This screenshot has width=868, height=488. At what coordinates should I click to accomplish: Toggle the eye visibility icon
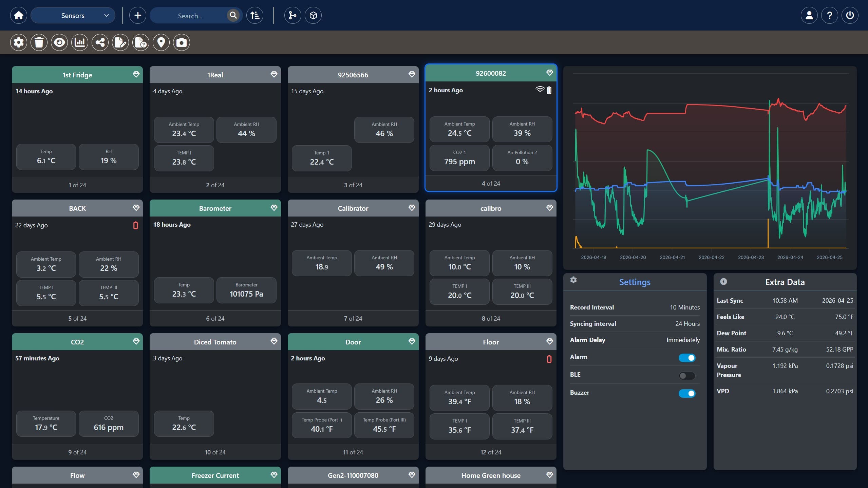[59, 42]
